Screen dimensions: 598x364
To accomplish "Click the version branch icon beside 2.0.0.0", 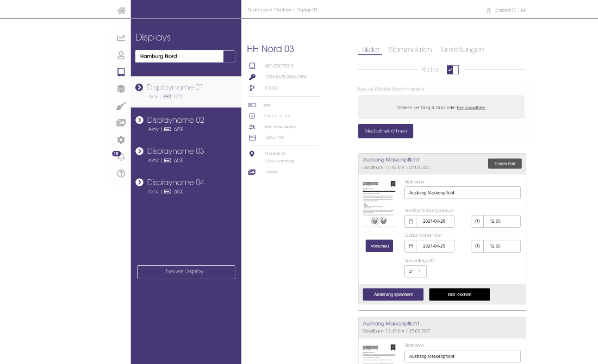I will coord(252,87).
